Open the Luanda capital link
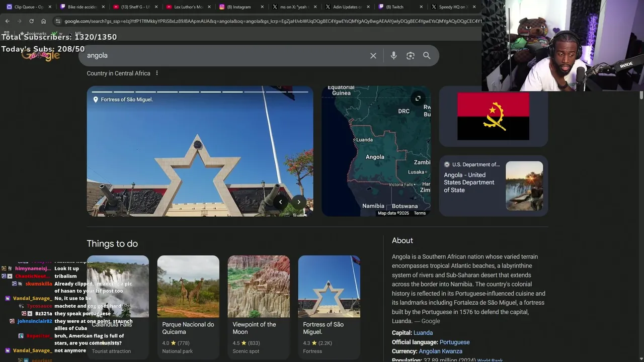Viewport: 644px width, 362px height. (x=423, y=333)
